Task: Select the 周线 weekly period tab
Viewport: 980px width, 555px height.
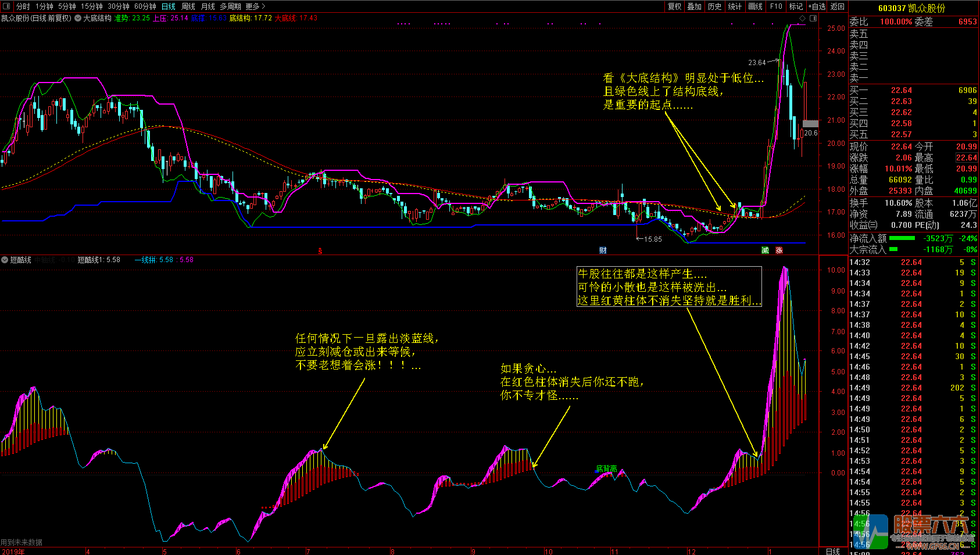Action: tap(188, 6)
